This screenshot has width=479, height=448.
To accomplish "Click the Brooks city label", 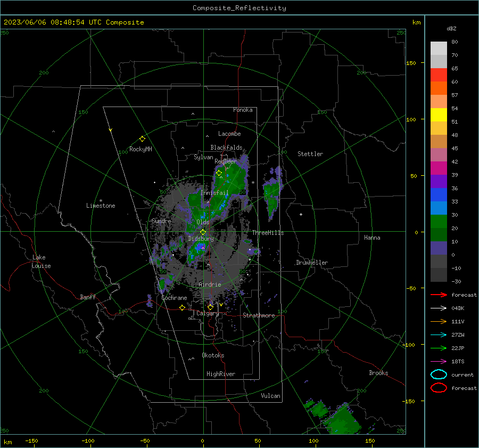I will [378, 373].
